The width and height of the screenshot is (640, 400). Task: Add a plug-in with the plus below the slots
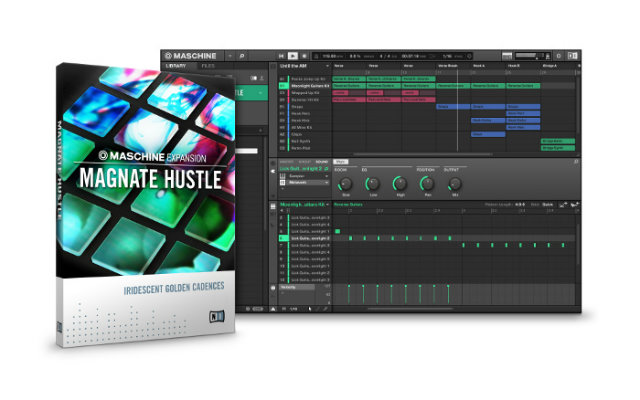click(x=282, y=189)
